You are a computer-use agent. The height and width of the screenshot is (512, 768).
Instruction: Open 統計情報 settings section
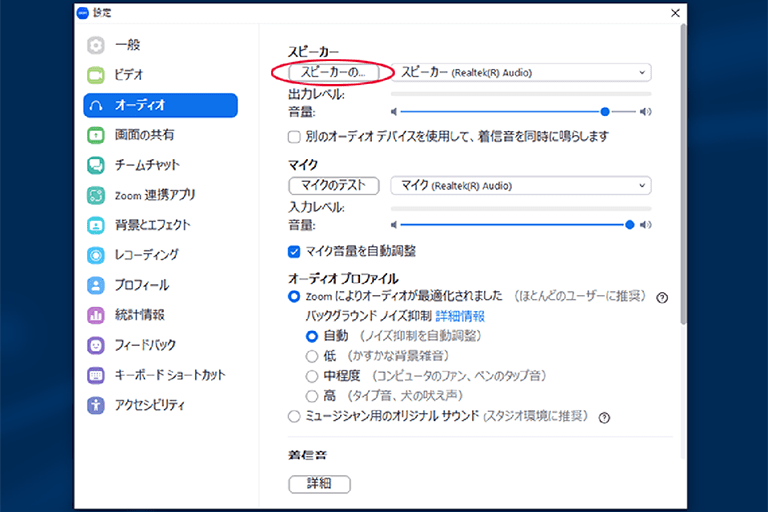[x=160, y=315]
